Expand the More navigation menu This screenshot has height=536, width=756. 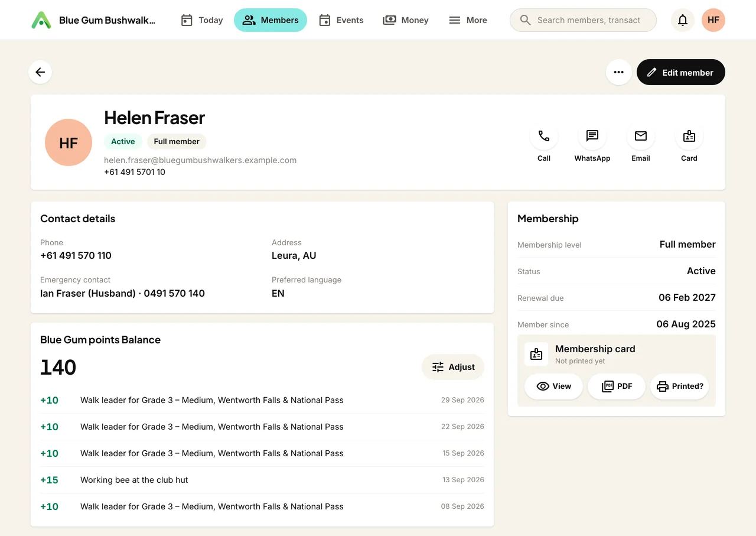468,20
